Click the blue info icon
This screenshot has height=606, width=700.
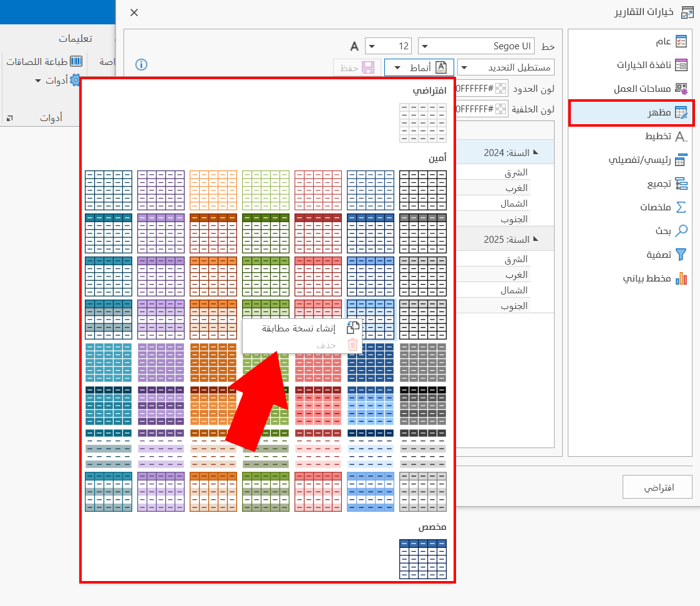pos(141,64)
